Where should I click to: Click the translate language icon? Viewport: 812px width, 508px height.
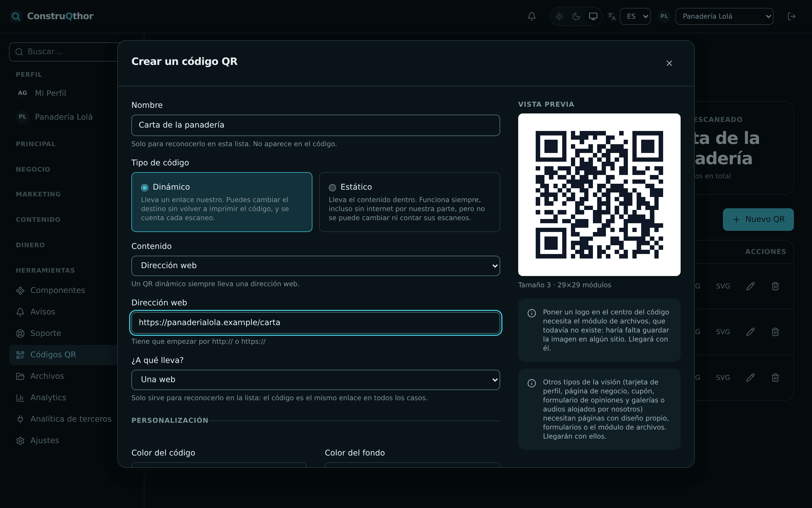(612, 16)
